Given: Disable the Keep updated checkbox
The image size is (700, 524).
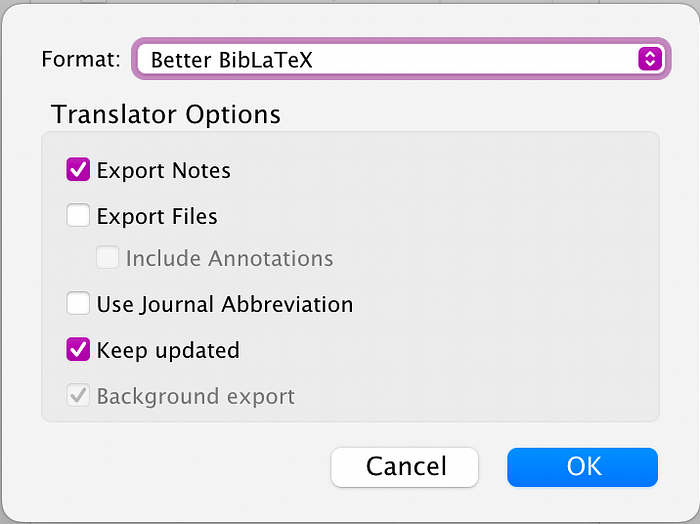Looking at the screenshot, I should tap(78, 349).
